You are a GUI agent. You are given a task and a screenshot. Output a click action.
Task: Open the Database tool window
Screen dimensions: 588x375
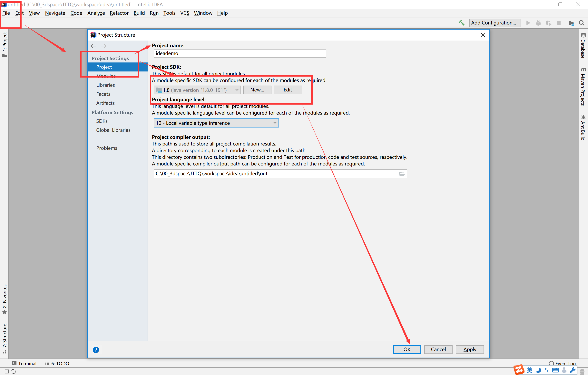583,46
